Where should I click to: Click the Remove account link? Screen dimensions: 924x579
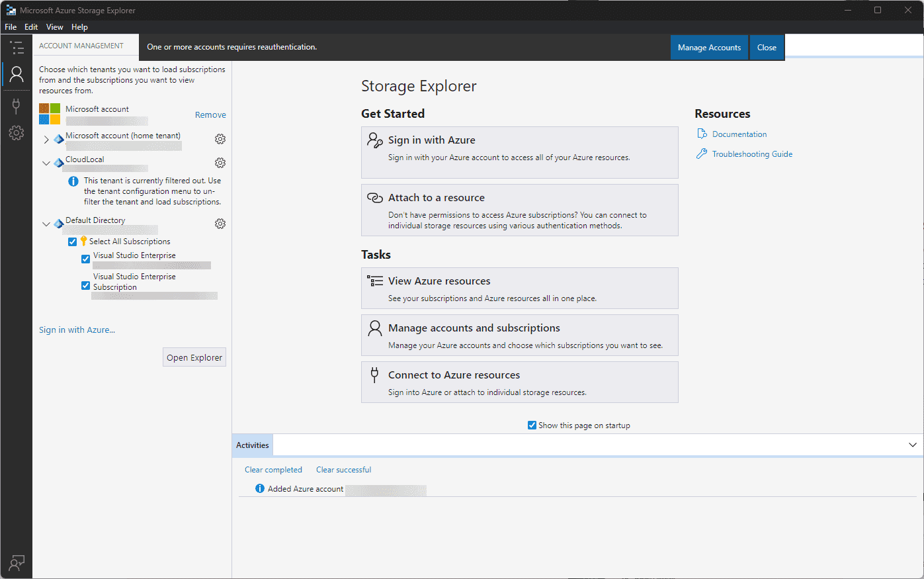click(210, 114)
